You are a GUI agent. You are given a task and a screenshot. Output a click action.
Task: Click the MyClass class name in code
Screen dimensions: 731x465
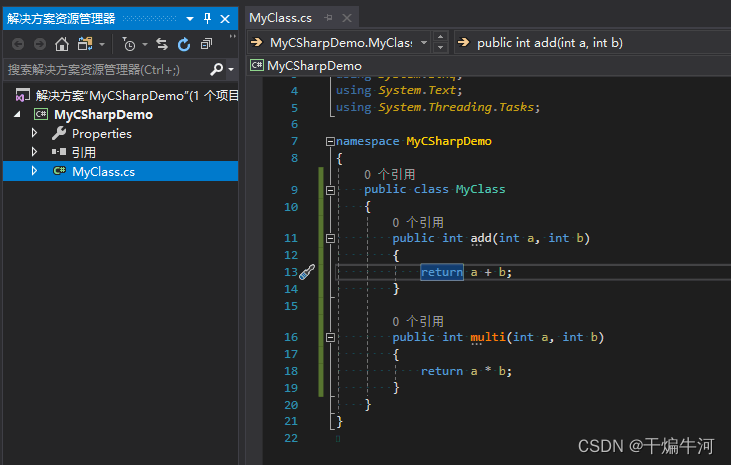tap(480, 189)
